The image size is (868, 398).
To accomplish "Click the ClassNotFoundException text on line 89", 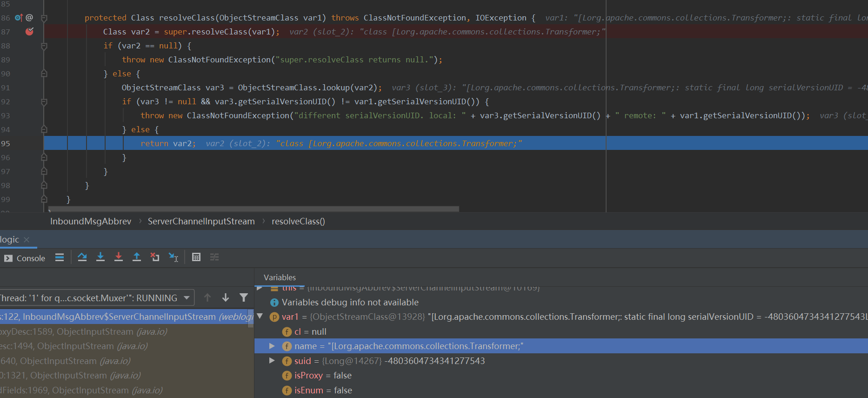I will (x=219, y=60).
